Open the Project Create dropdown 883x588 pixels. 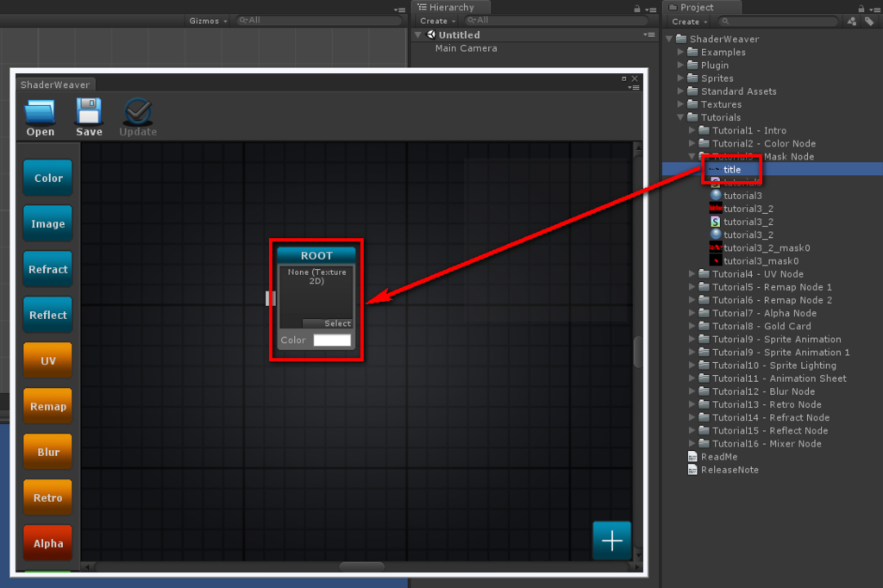pos(689,22)
